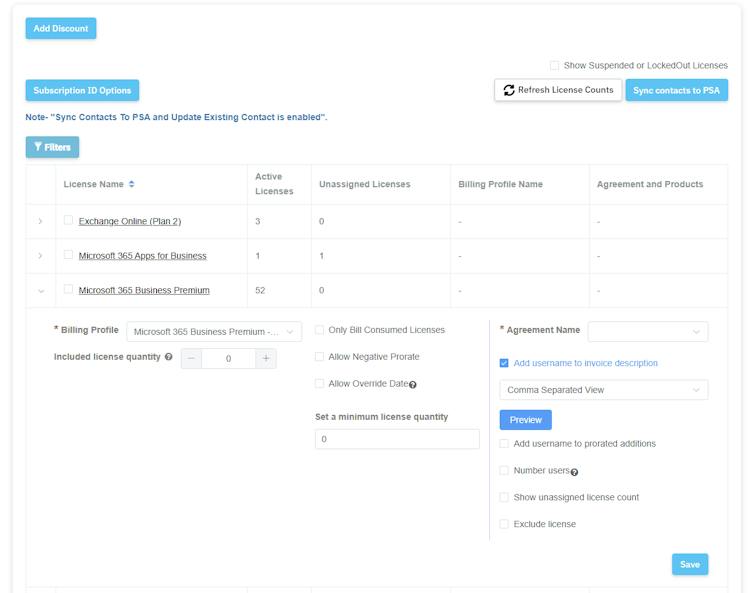Enable Allow Negative Prorate

pyautogui.click(x=320, y=357)
